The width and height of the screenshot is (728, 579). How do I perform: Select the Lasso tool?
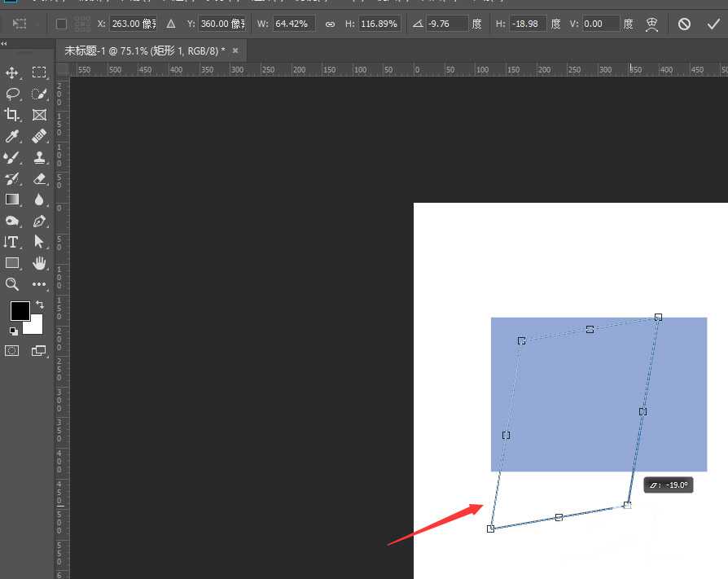click(x=12, y=94)
